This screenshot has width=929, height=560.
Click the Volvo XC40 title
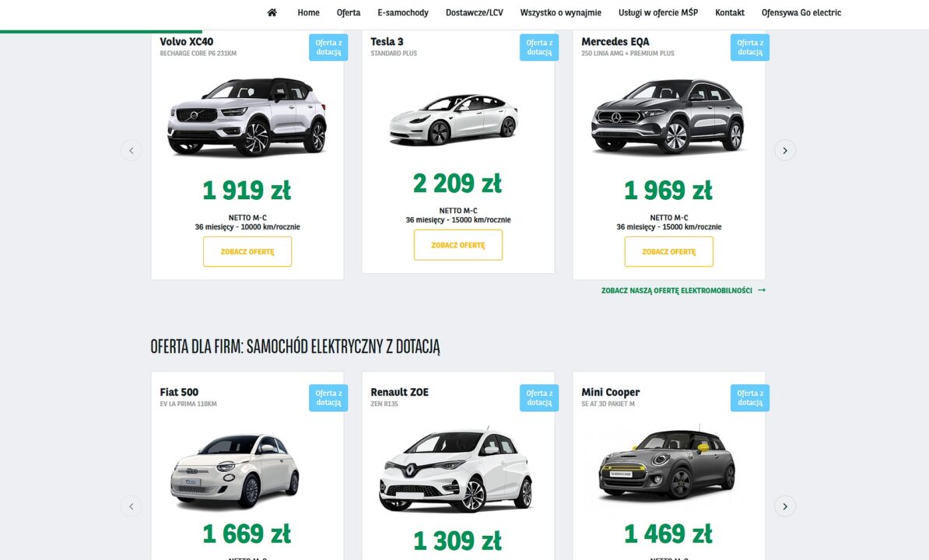(x=187, y=41)
